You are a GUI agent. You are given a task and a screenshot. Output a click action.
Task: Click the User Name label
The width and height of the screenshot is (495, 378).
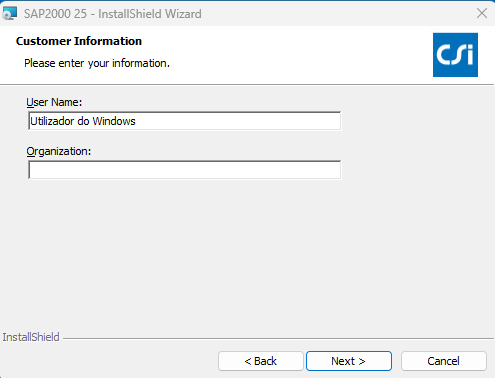[x=54, y=102]
